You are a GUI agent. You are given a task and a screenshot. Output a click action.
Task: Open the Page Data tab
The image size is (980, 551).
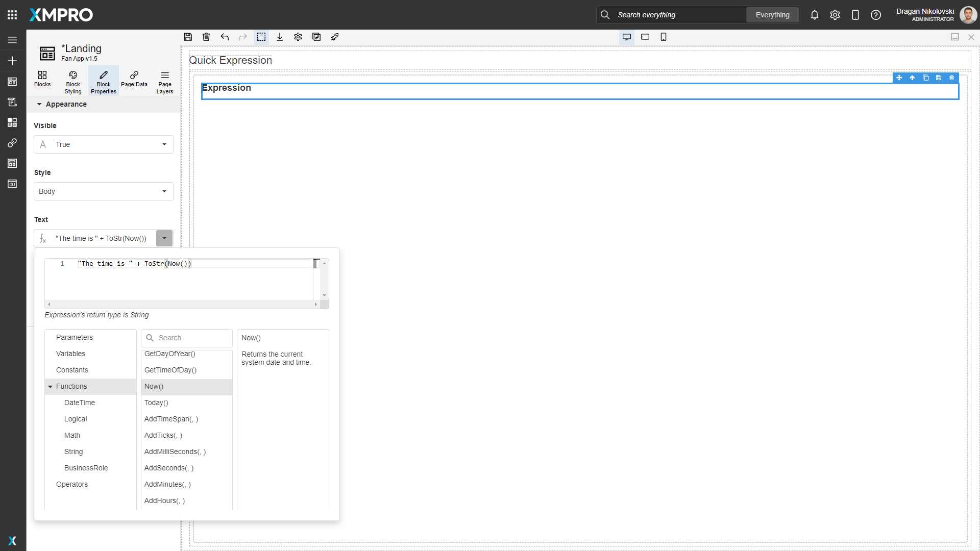(134, 79)
